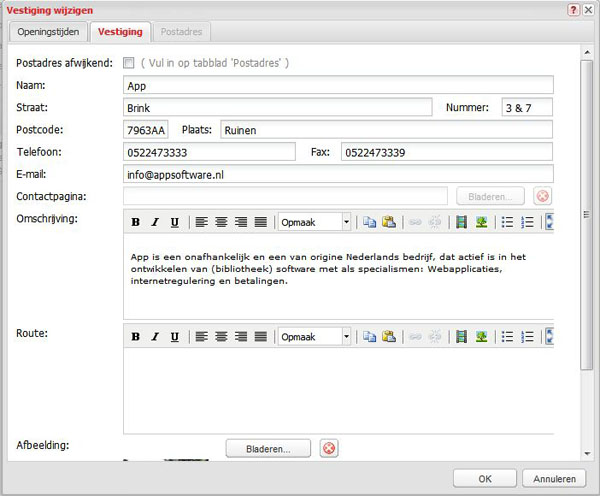Open the Opmaak dropdown in Omschrijving toolbar
600x496 pixels.
(314, 222)
